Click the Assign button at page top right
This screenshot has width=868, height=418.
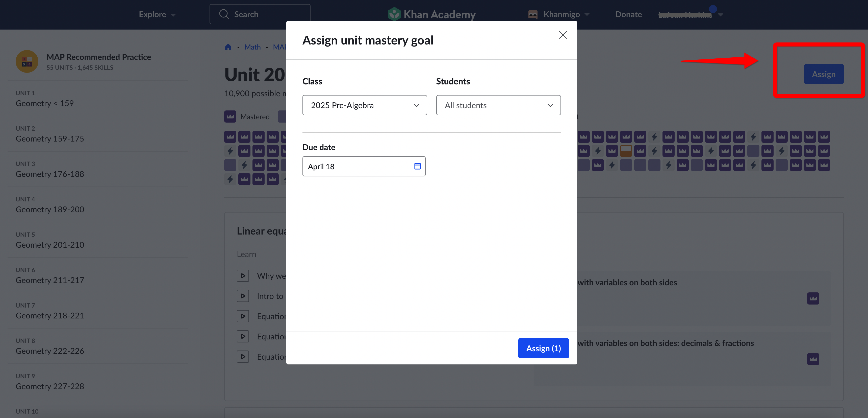(x=824, y=74)
